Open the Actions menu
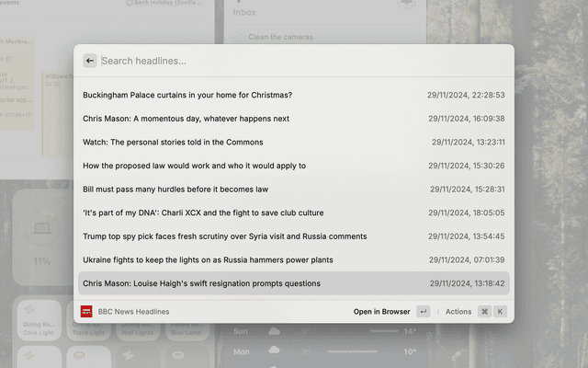 (458, 312)
